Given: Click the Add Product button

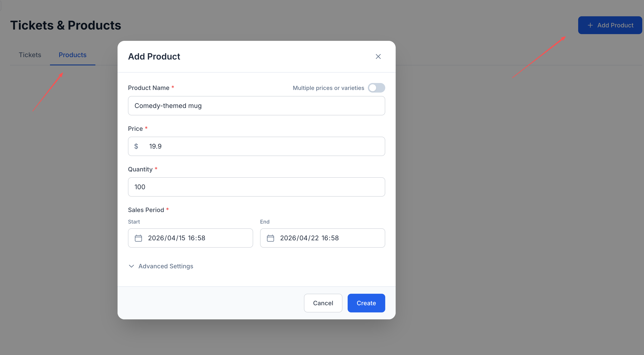Looking at the screenshot, I should [609, 25].
